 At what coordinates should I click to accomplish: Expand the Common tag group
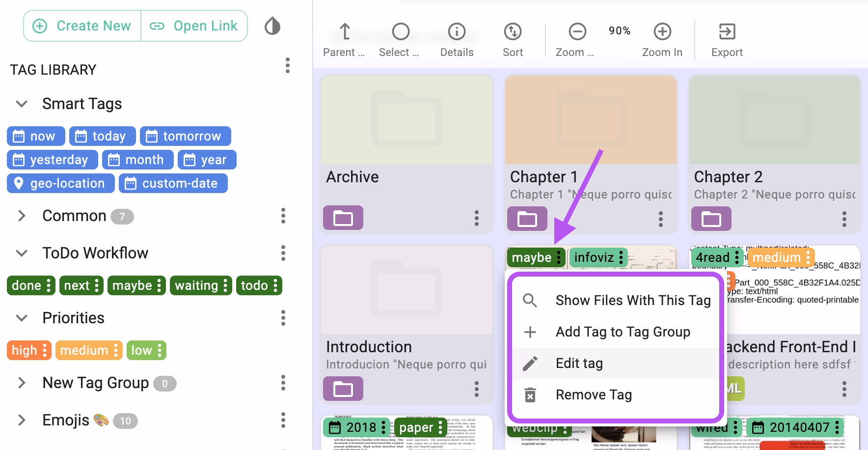22,216
